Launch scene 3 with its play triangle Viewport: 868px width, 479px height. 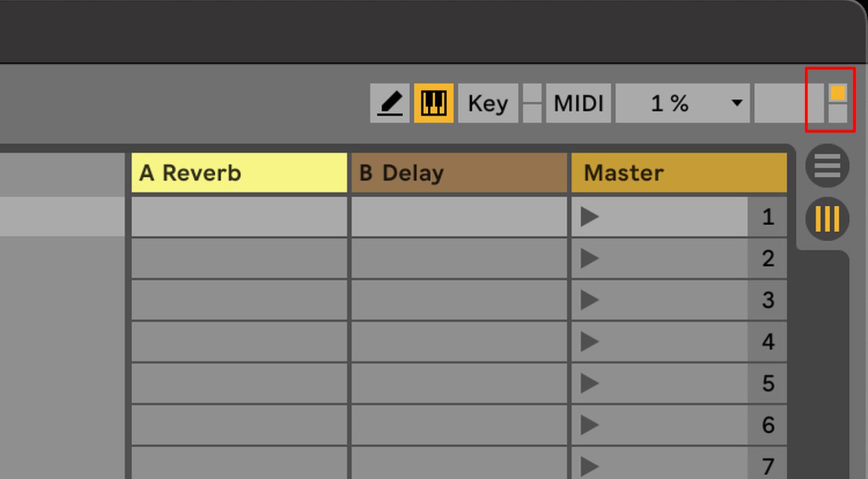coord(589,300)
